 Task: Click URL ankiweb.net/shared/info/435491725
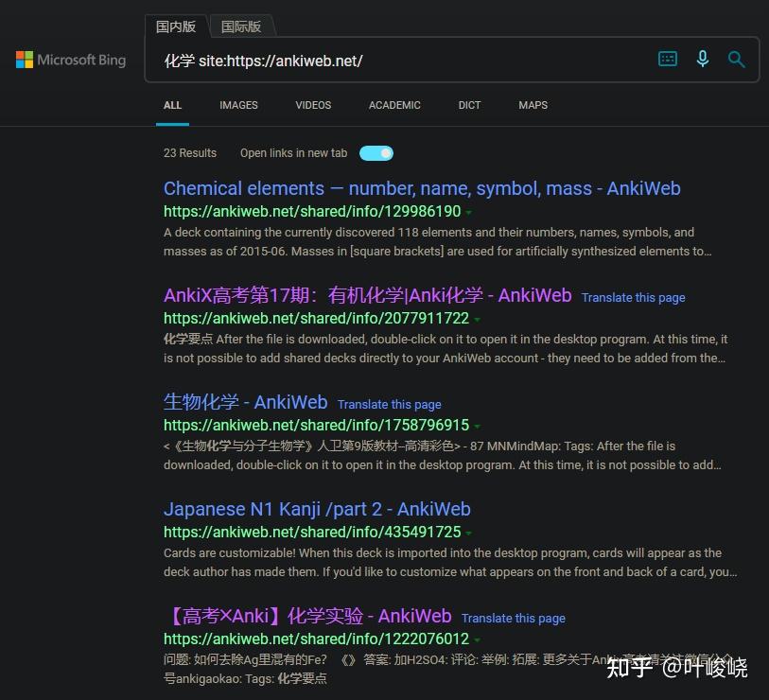[312, 533]
